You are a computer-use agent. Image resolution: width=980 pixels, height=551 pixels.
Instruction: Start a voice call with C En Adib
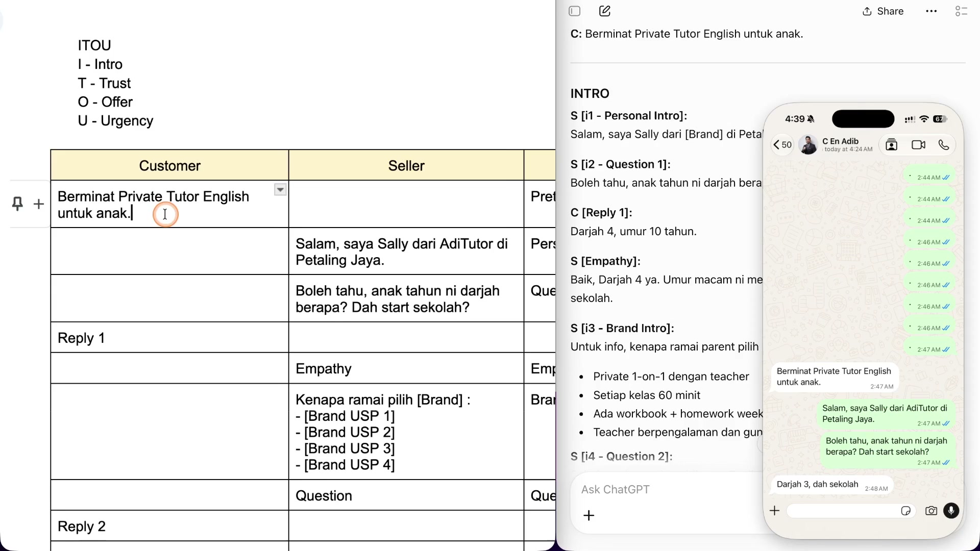[x=944, y=145]
